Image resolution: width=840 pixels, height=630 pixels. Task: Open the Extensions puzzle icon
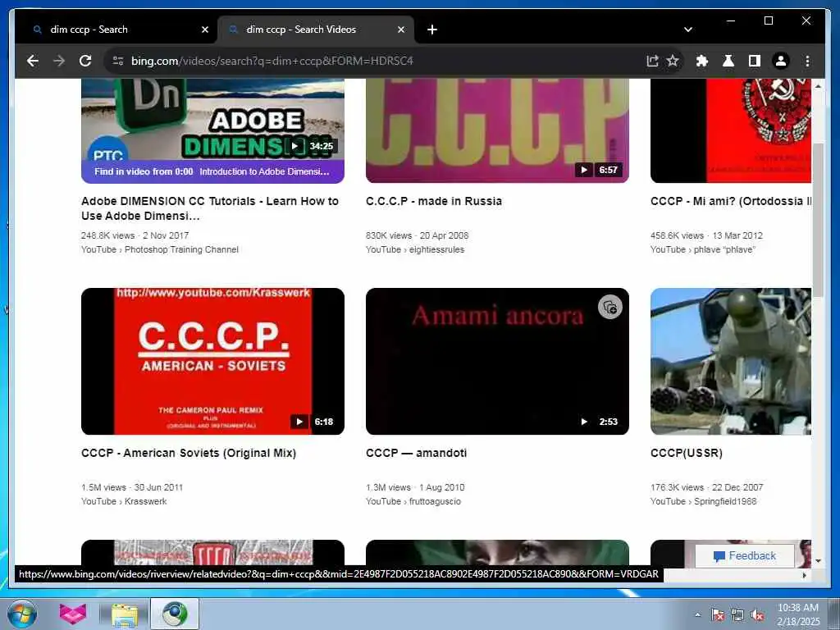(x=702, y=61)
